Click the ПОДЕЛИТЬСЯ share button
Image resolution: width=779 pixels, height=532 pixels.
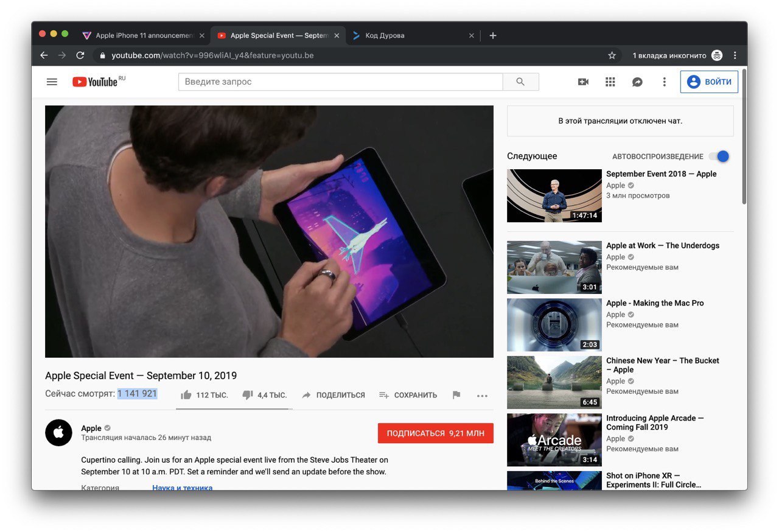click(x=334, y=395)
